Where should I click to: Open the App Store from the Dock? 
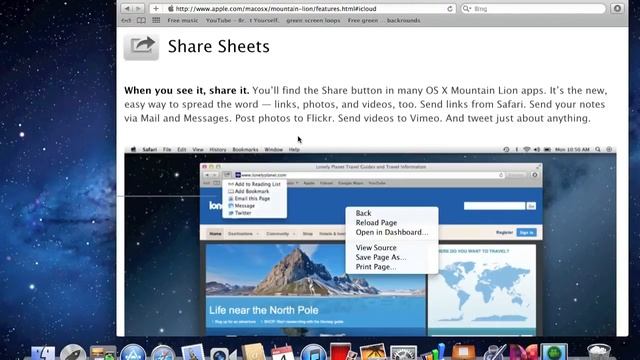(133, 352)
